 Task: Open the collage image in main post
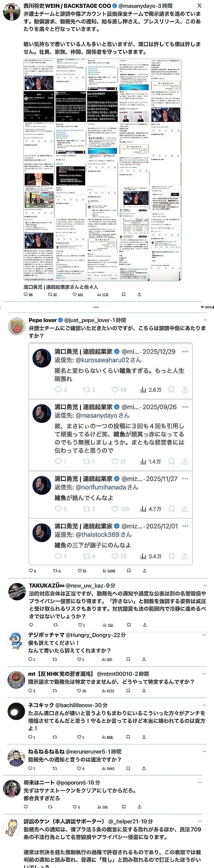click(x=102, y=170)
